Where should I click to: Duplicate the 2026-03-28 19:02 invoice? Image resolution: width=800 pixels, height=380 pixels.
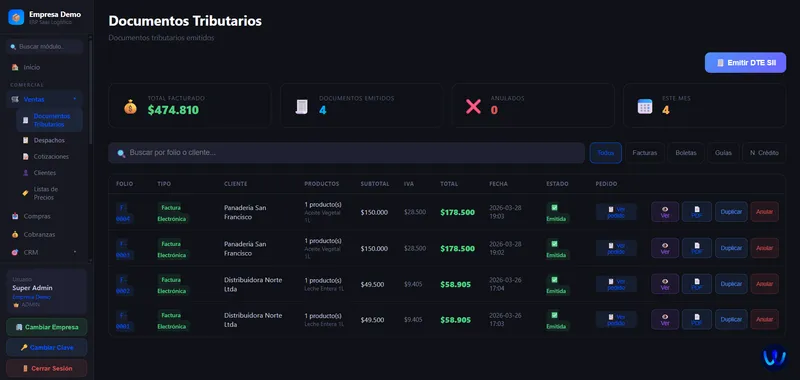click(731, 248)
